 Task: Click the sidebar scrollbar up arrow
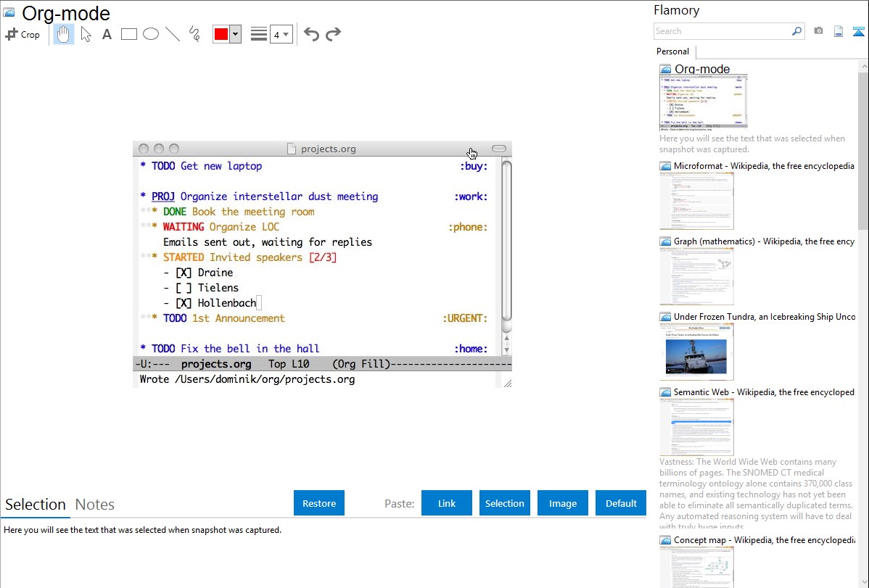click(863, 66)
